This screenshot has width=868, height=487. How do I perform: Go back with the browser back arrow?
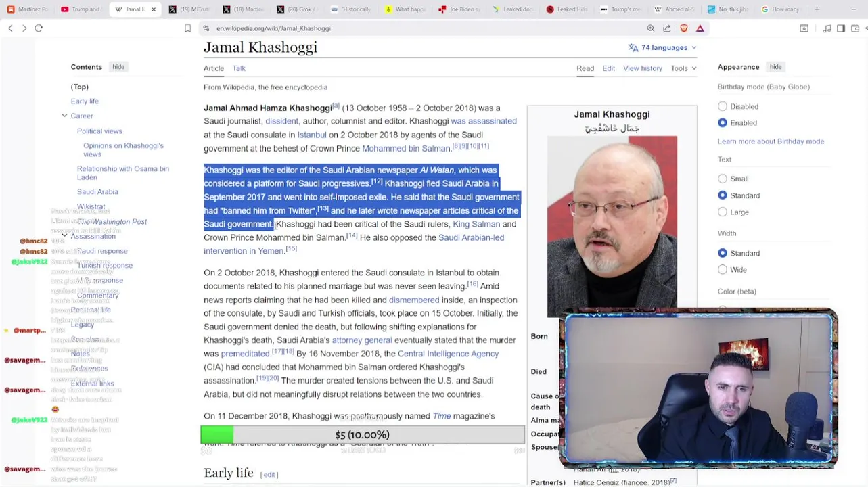[10, 28]
